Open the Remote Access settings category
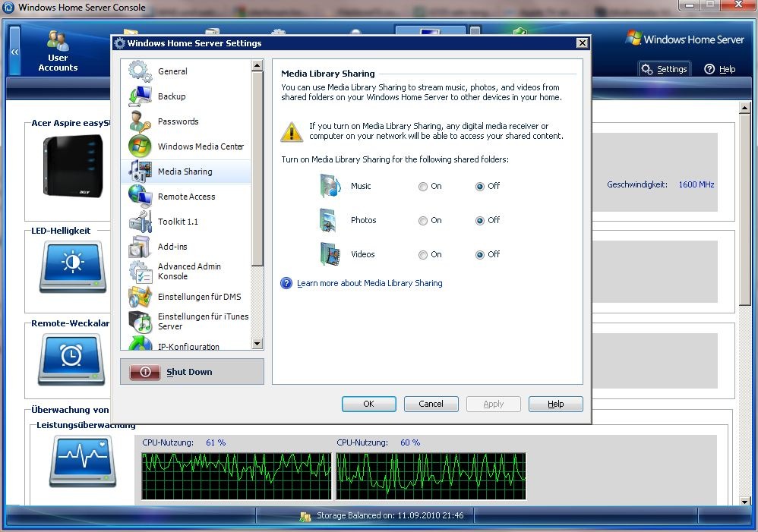The height and width of the screenshot is (532, 758). [186, 197]
